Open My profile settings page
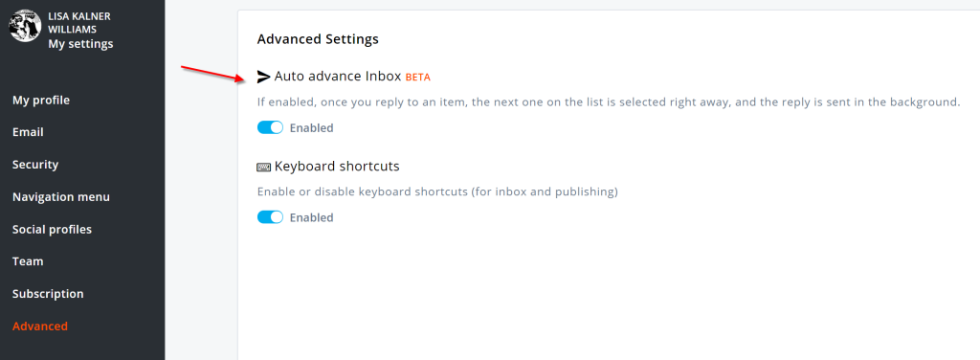The height and width of the screenshot is (360, 980). click(41, 100)
